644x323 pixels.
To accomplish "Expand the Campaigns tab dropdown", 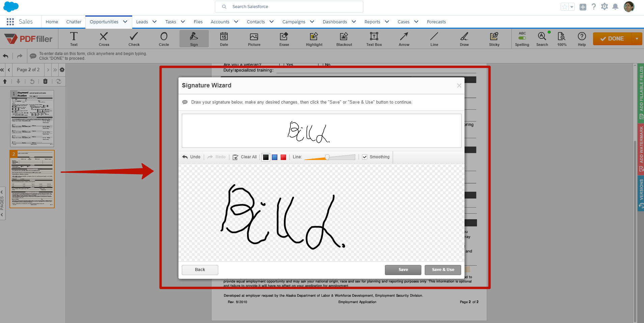I will pos(312,22).
